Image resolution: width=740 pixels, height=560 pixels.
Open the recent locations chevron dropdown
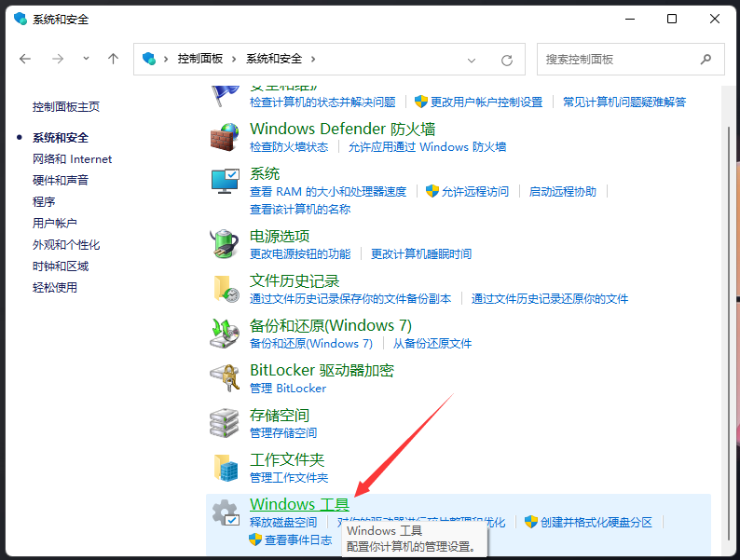87,59
